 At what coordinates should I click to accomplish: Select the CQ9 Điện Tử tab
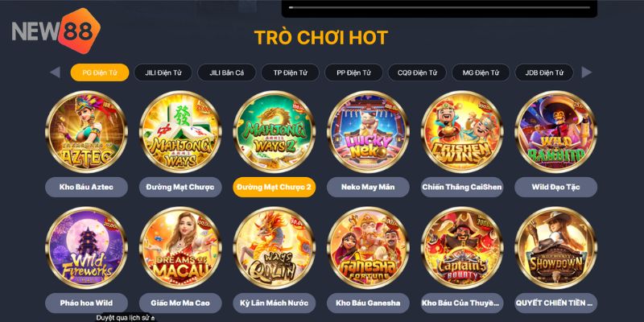(417, 72)
